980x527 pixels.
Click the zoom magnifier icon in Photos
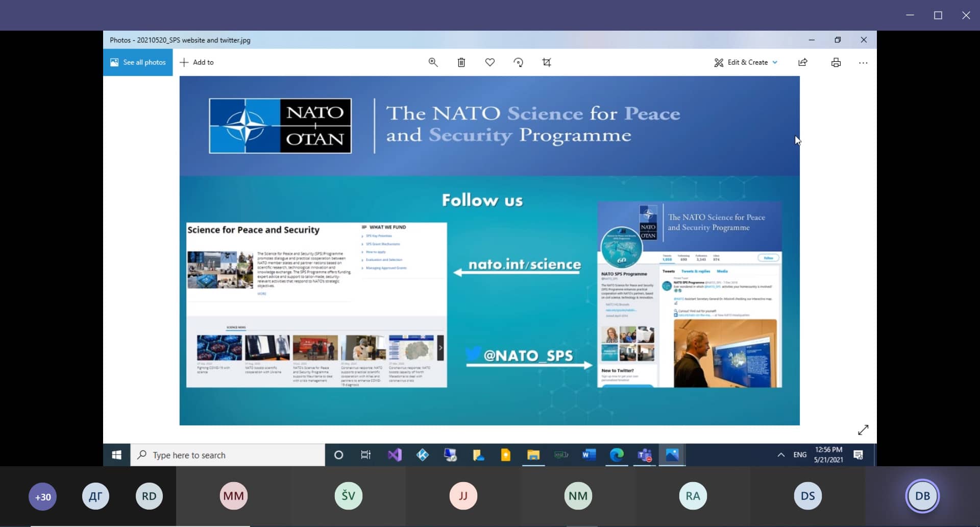pyautogui.click(x=433, y=62)
